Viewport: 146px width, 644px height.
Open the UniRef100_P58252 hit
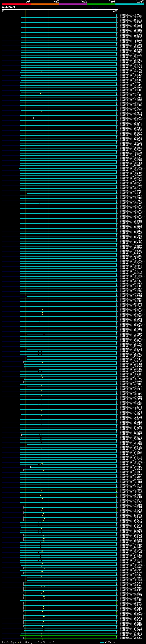click(131, 249)
